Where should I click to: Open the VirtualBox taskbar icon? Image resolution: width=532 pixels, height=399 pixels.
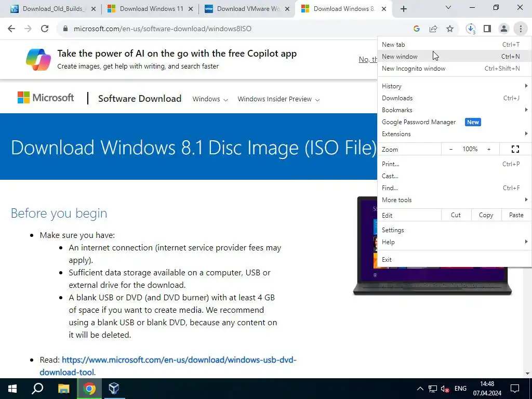tap(114, 389)
